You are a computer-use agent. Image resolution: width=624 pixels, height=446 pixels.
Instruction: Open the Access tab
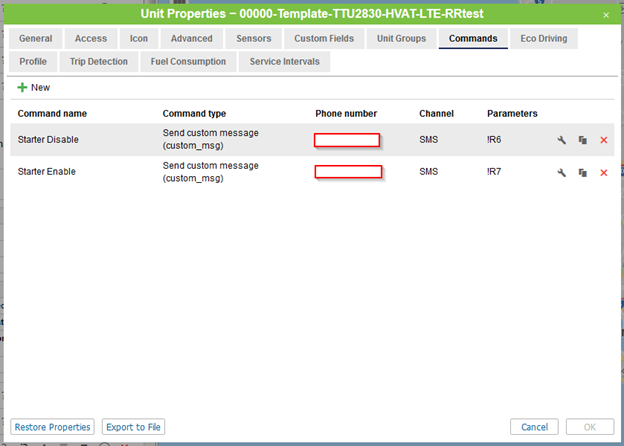(90, 39)
